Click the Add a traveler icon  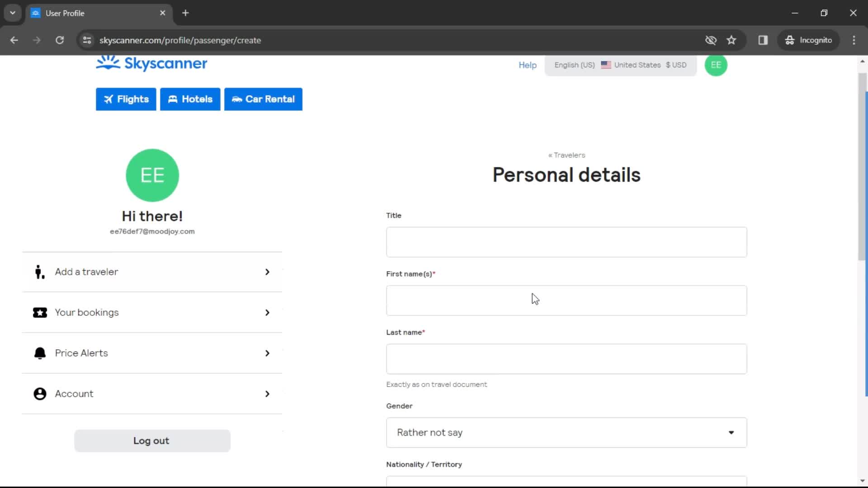[x=39, y=272]
